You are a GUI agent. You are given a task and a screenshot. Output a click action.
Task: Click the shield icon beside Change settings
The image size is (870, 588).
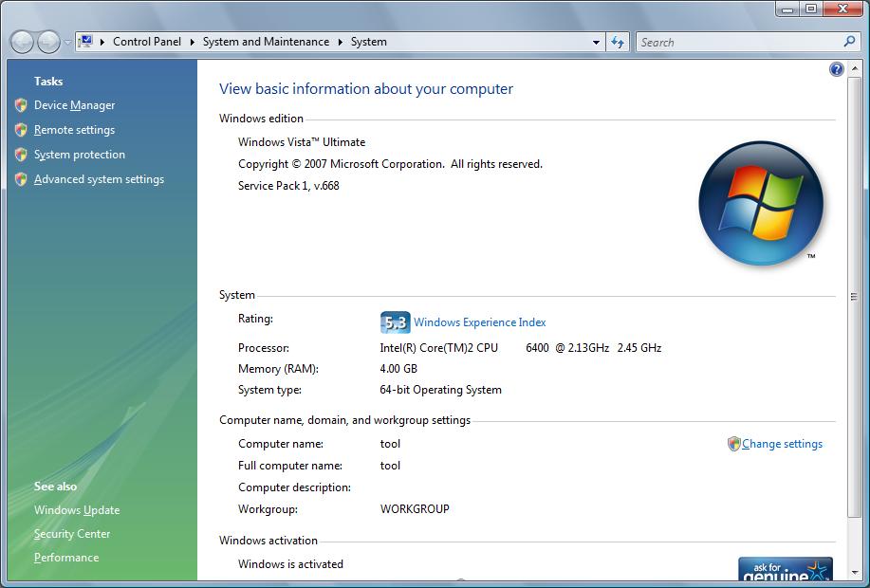point(734,444)
